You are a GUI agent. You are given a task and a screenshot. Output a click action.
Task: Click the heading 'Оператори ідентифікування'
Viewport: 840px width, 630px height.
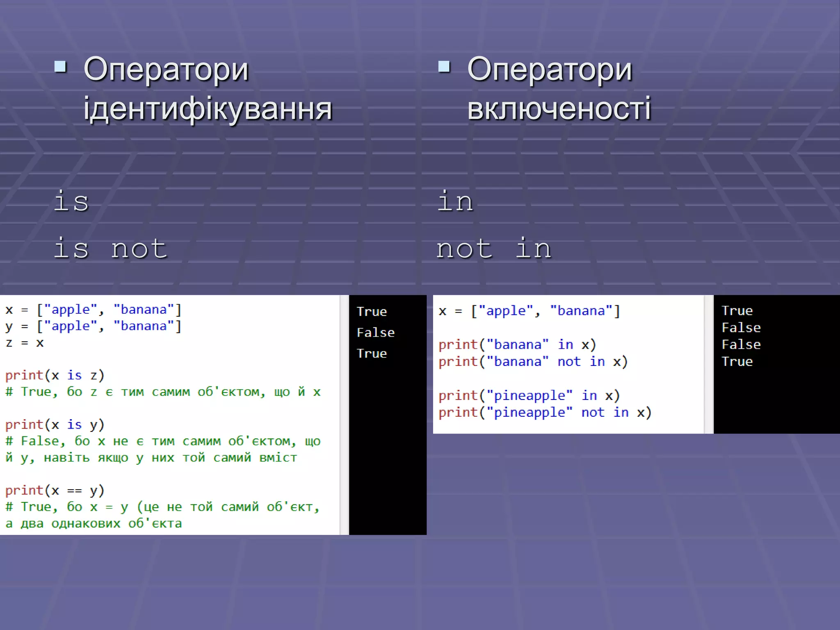(208, 89)
